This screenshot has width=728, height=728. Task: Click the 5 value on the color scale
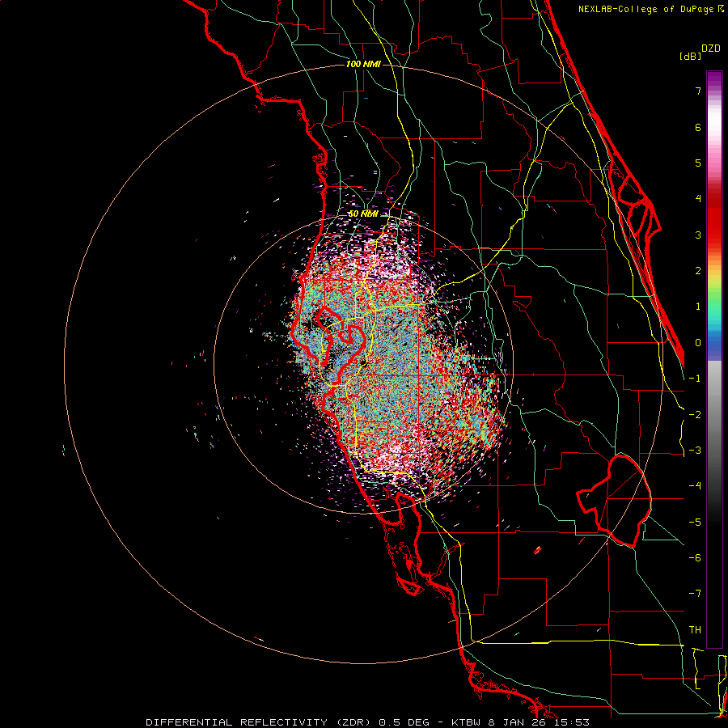pyautogui.click(x=698, y=163)
